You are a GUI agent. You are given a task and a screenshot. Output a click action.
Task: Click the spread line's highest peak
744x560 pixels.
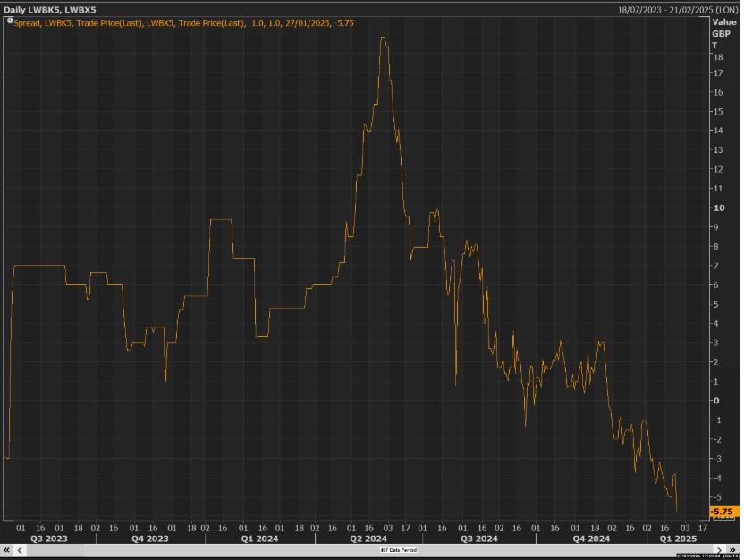[x=383, y=38]
